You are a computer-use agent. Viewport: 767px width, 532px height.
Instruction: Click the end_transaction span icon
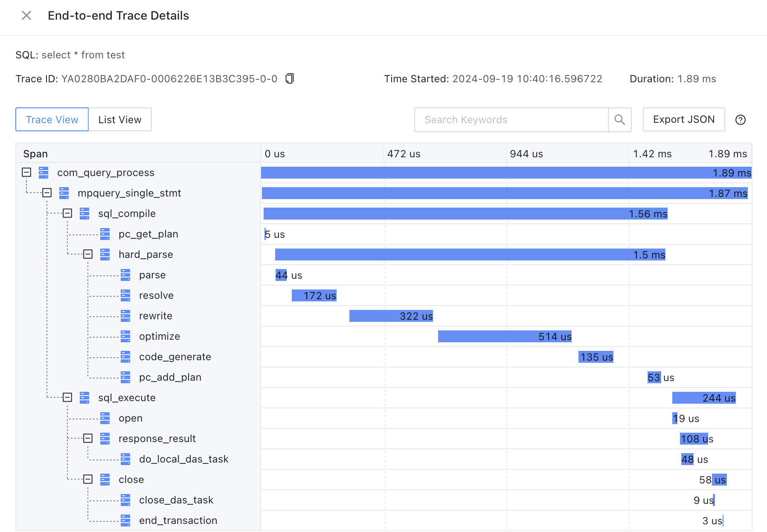[x=125, y=520]
